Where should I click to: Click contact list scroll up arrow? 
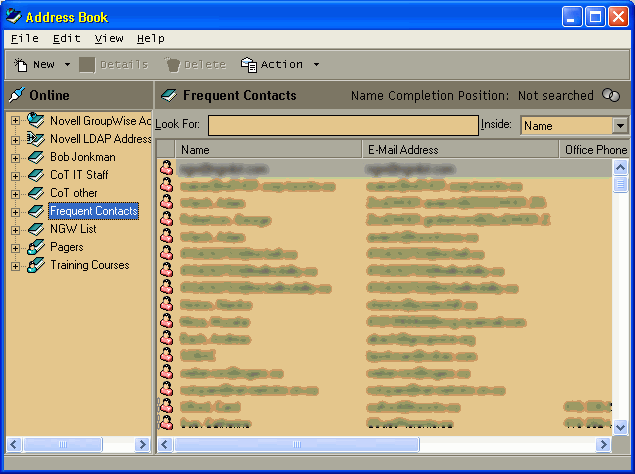point(620,167)
